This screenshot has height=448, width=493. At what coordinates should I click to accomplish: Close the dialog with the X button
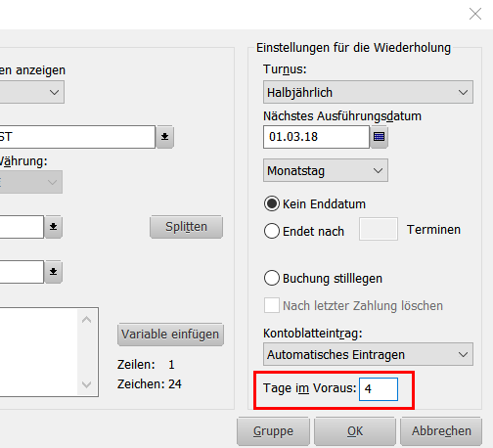click(x=475, y=14)
